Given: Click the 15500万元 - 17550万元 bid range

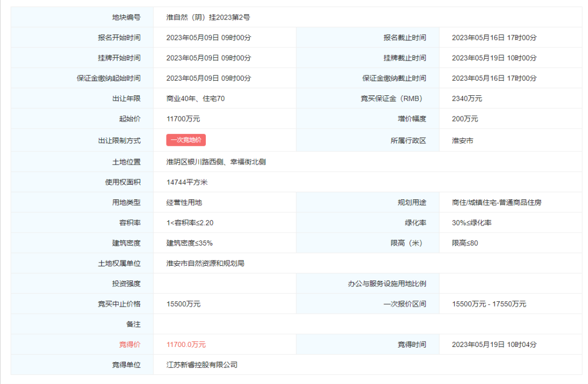Looking at the screenshot, I should tap(489, 304).
